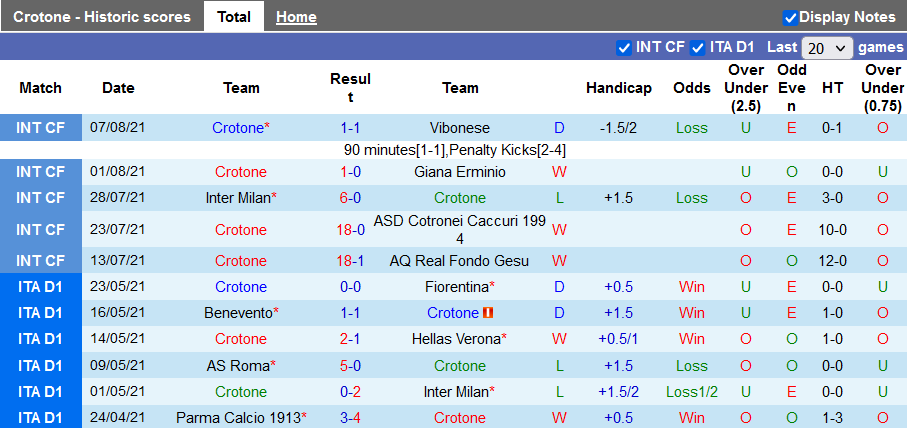Toggle the Display Notes checkbox

tap(790, 17)
